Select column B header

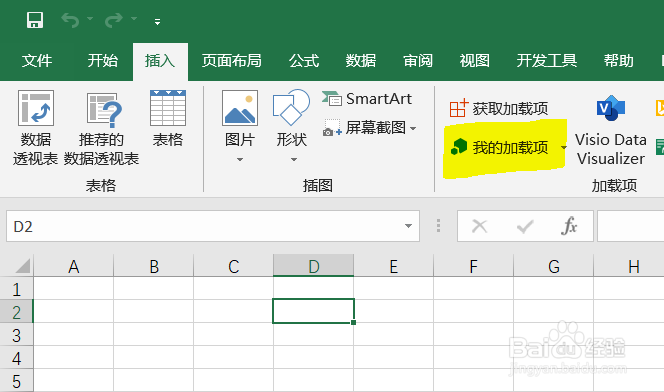point(153,266)
